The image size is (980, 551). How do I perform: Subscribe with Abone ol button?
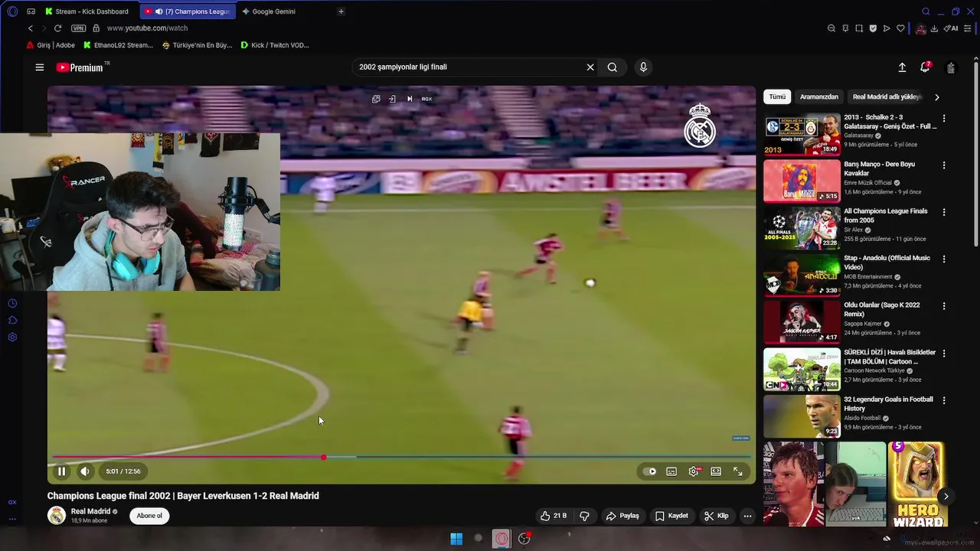click(149, 516)
